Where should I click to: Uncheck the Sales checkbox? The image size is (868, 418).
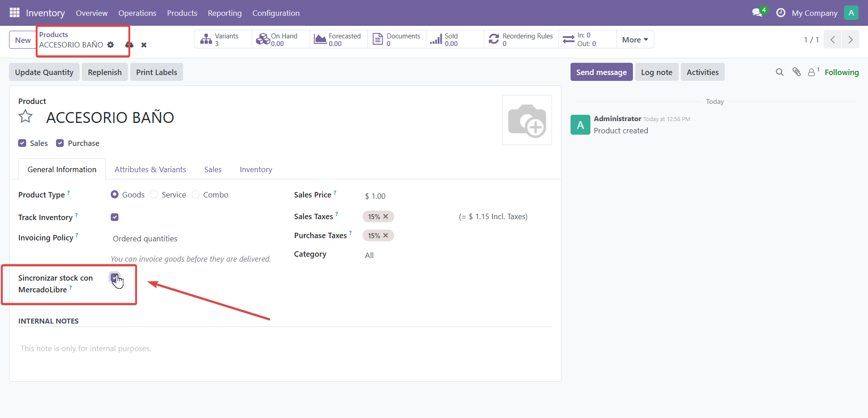22,143
